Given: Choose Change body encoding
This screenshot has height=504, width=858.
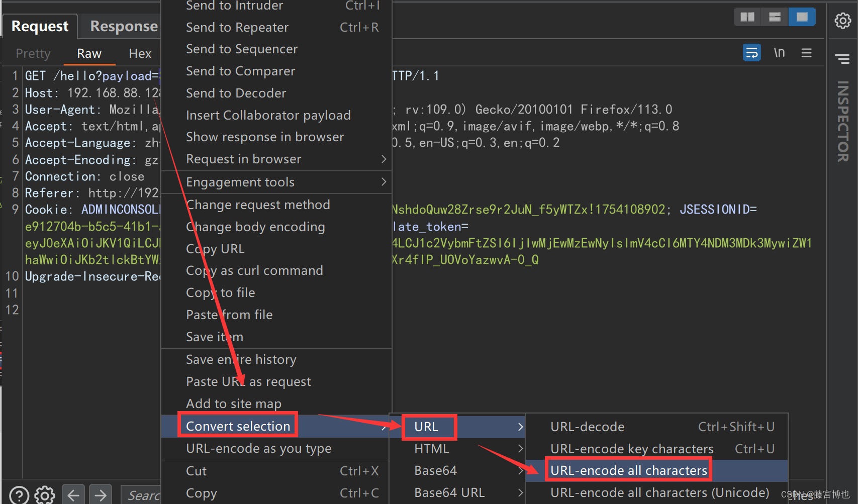Looking at the screenshot, I should point(276,227).
